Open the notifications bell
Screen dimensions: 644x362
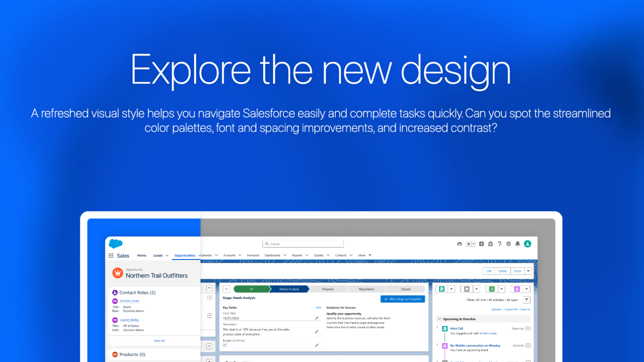pos(518,244)
